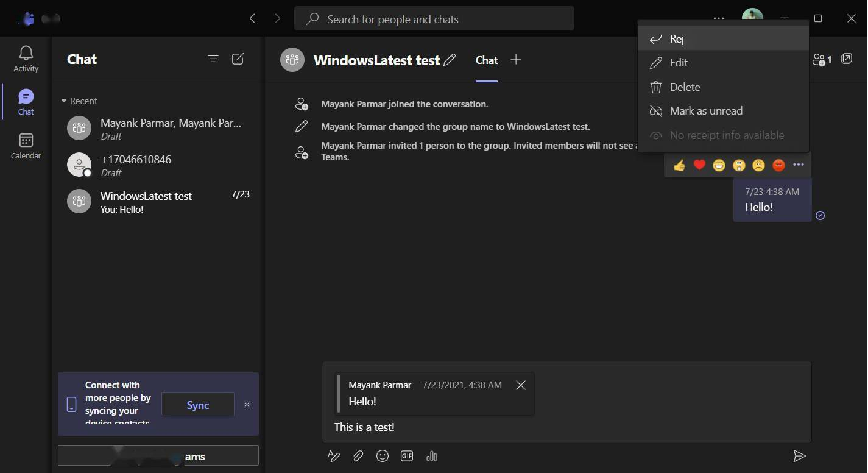Screen dimensions: 868x473
Task: Choose Delete from the message menu
Action: click(x=685, y=87)
